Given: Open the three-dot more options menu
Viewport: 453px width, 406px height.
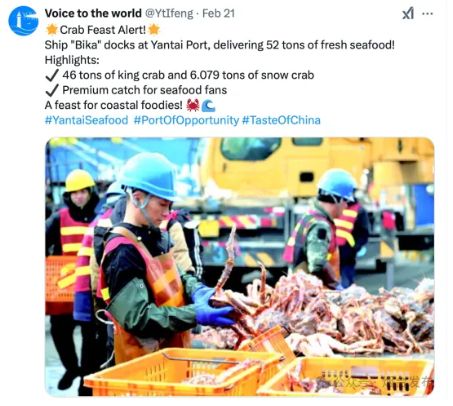Looking at the screenshot, I should [x=427, y=14].
